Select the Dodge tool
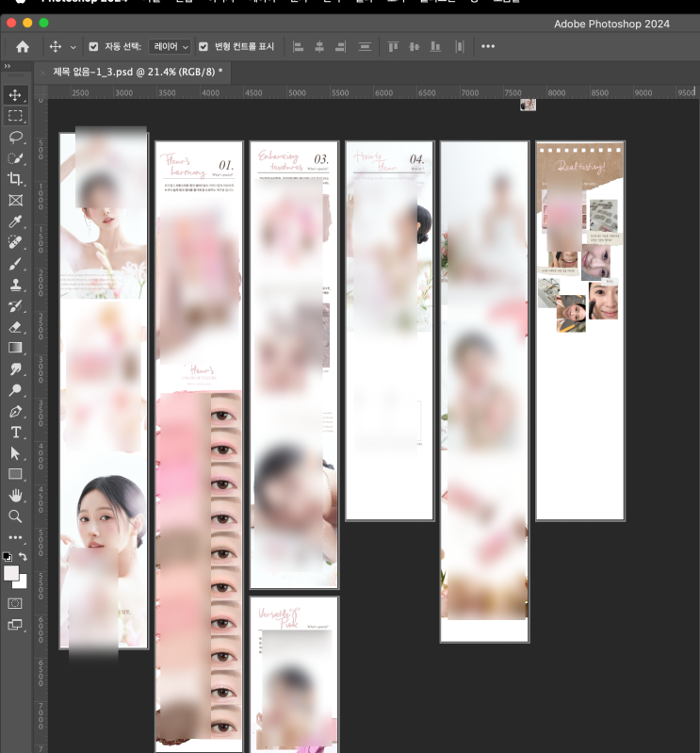This screenshot has width=700, height=753. pyautogui.click(x=15, y=390)
